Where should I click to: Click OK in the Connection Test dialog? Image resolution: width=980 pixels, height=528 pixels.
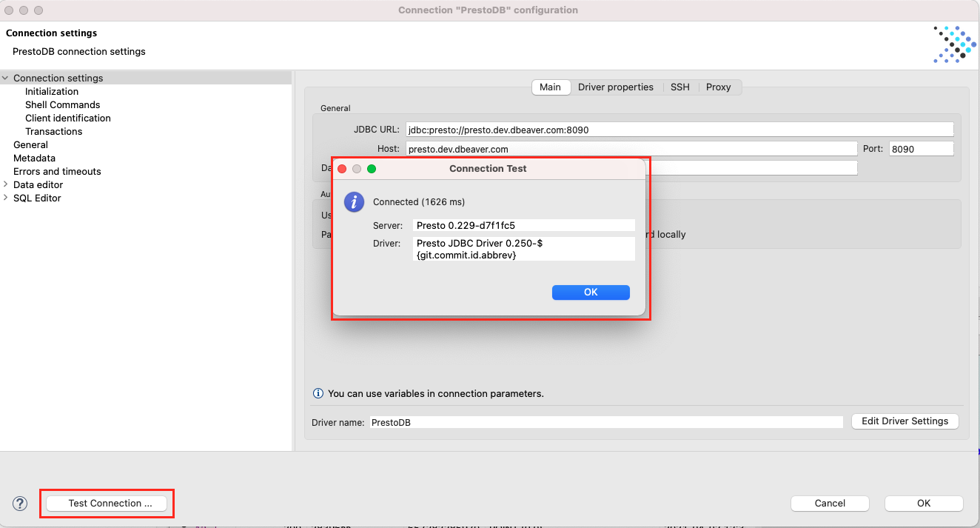click(590, 292)
